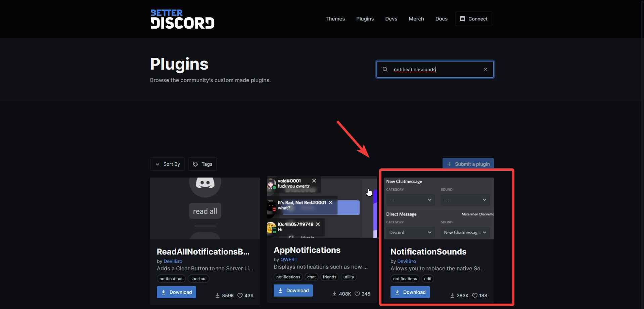Open DevilBro author link under NotificationSounds
644x309 pixels.
(407, 261)
